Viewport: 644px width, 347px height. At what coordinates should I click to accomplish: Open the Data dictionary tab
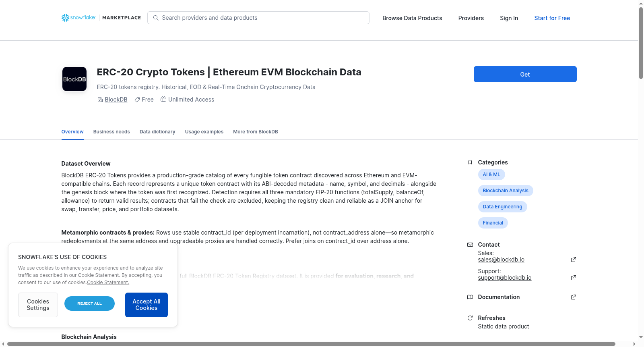point(157,132)
